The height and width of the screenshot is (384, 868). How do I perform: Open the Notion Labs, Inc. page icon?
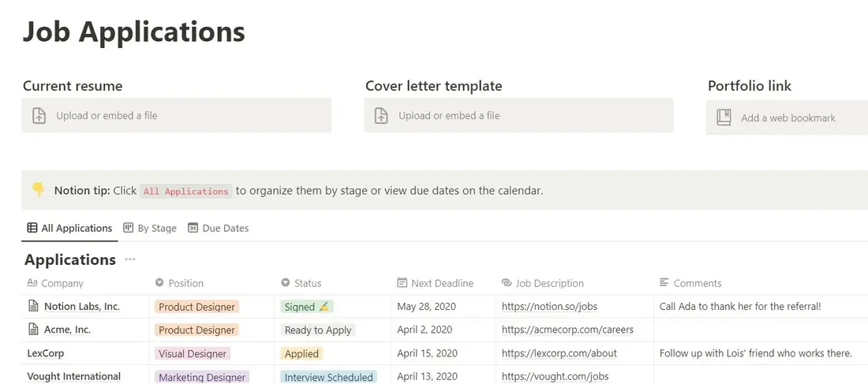point(34,306)
